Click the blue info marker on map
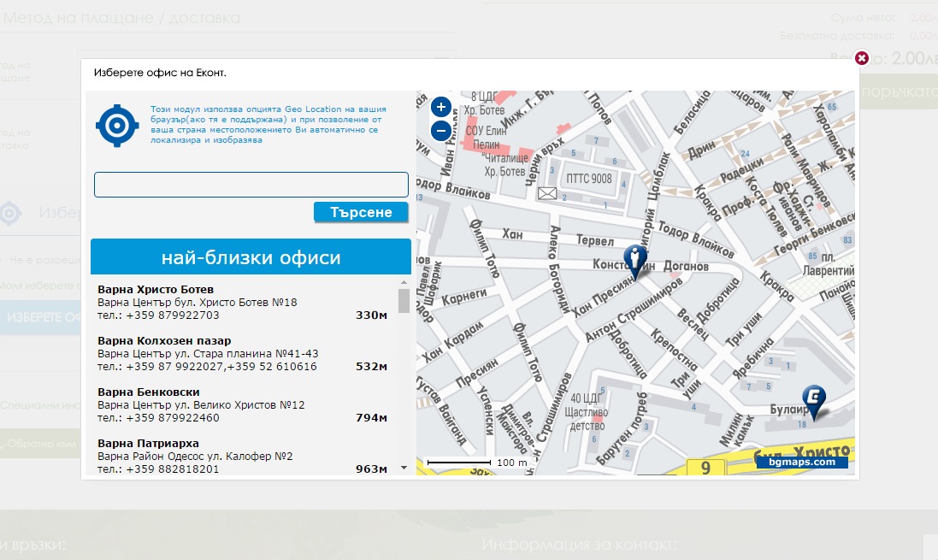938x560 pixels. (x=634, y=258)
